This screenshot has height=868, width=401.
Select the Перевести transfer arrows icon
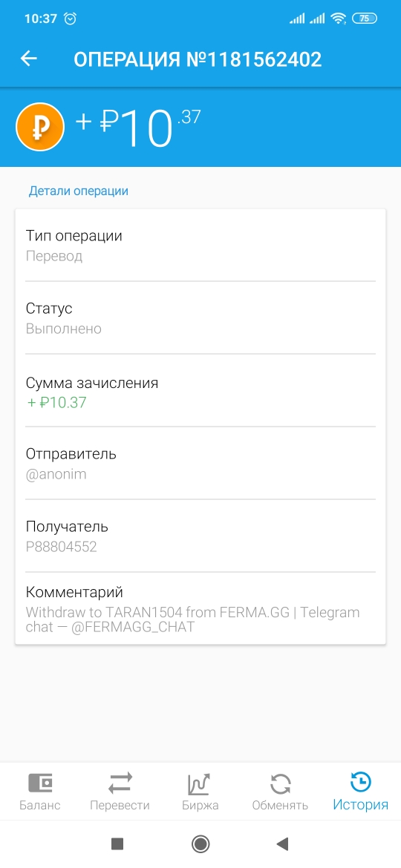pos(120,783)
